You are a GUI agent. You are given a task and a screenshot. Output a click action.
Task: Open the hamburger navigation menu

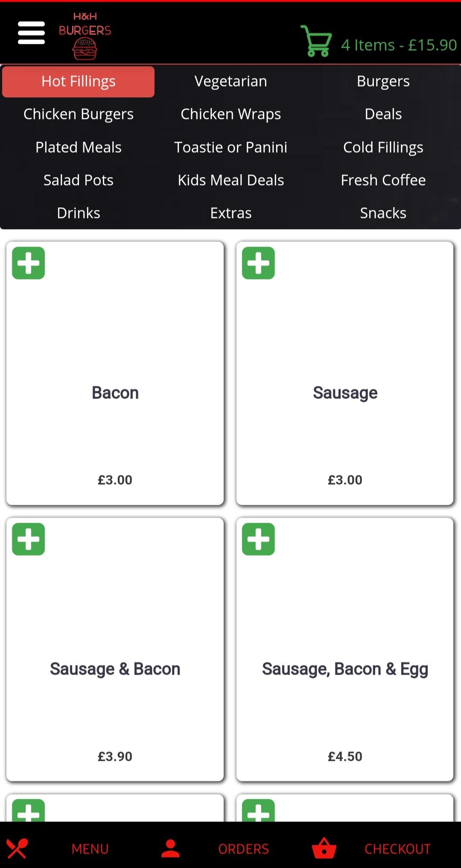(31, 33)
